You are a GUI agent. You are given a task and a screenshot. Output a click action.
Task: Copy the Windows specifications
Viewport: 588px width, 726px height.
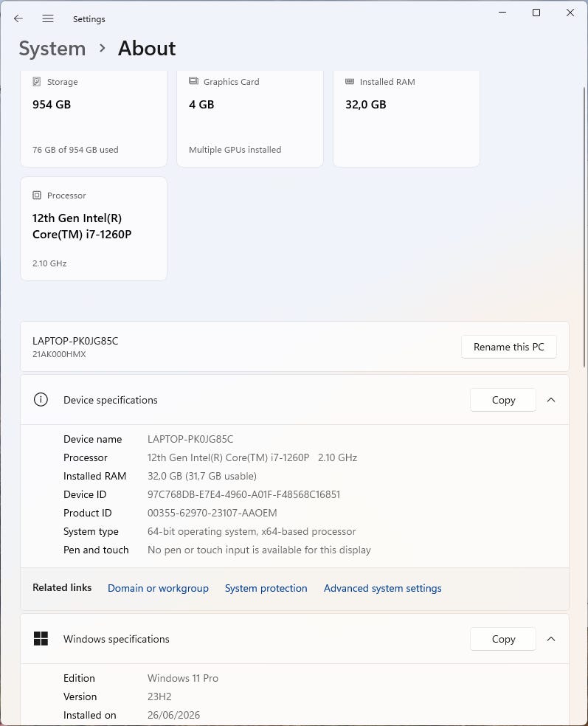point(503,638)
